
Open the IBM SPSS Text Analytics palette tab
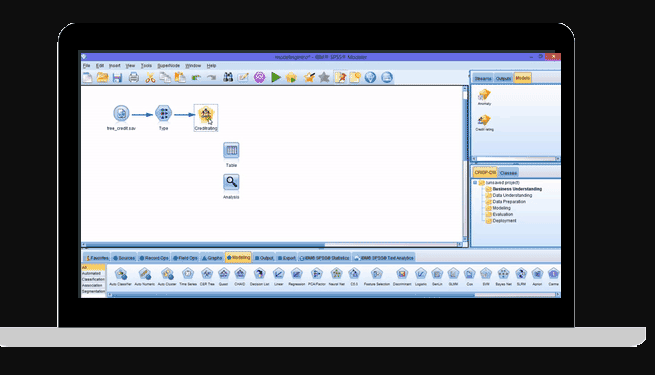pyautogui.click(x=383, y=258)
